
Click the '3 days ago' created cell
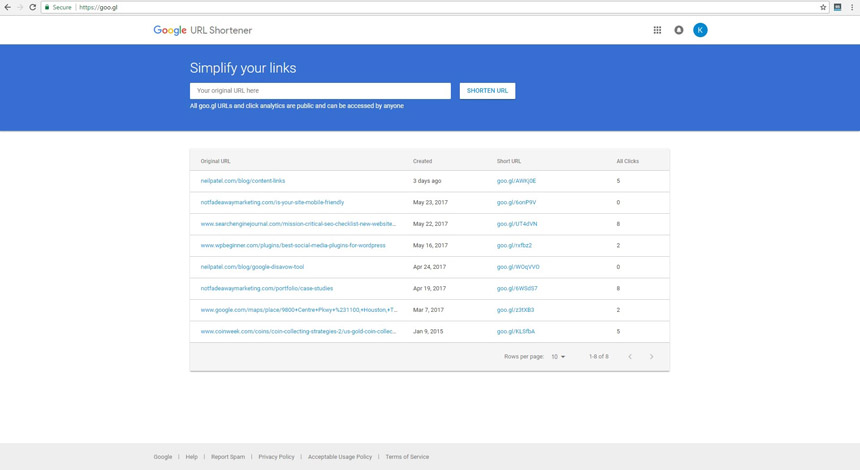[x=427, y=181]
